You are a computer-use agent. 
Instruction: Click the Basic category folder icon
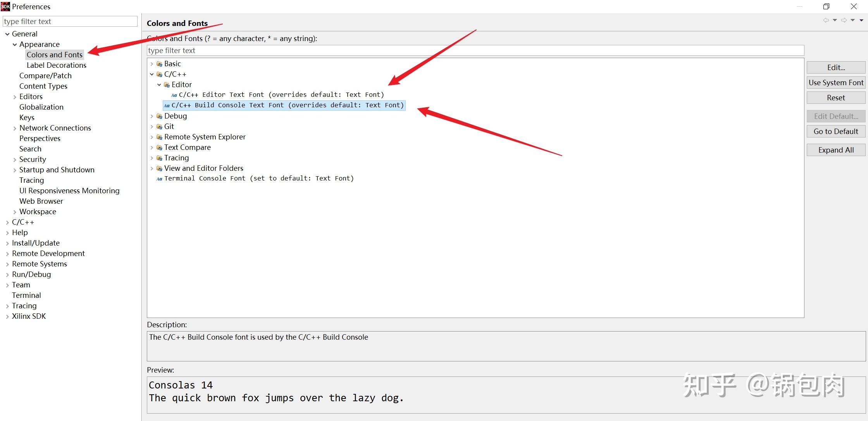click(159, 64)
